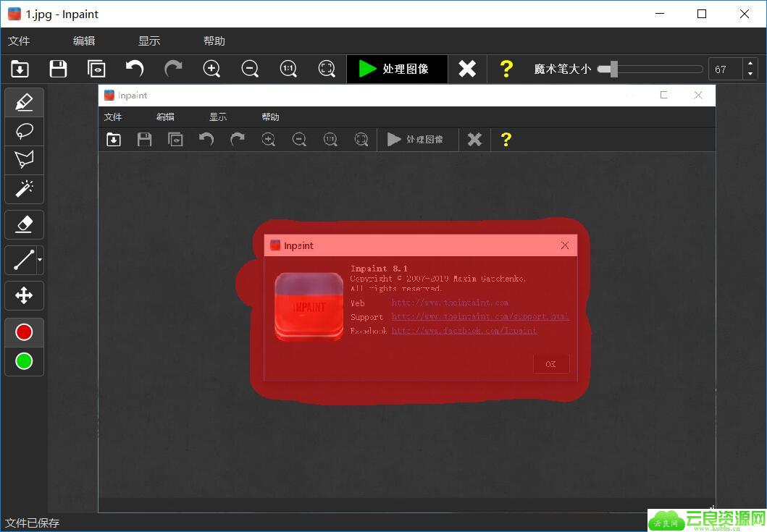Choose the red mask color marker

pyautogui.click(x=24, y=332)
